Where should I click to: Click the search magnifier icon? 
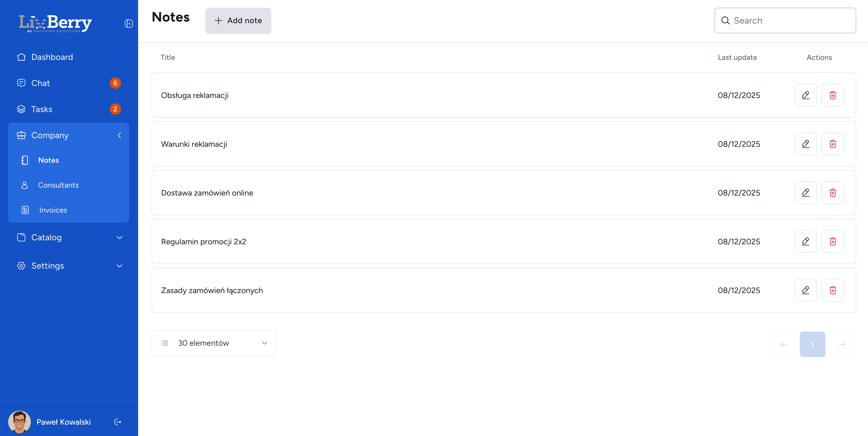pyautogui.click(x=726, y=21)
